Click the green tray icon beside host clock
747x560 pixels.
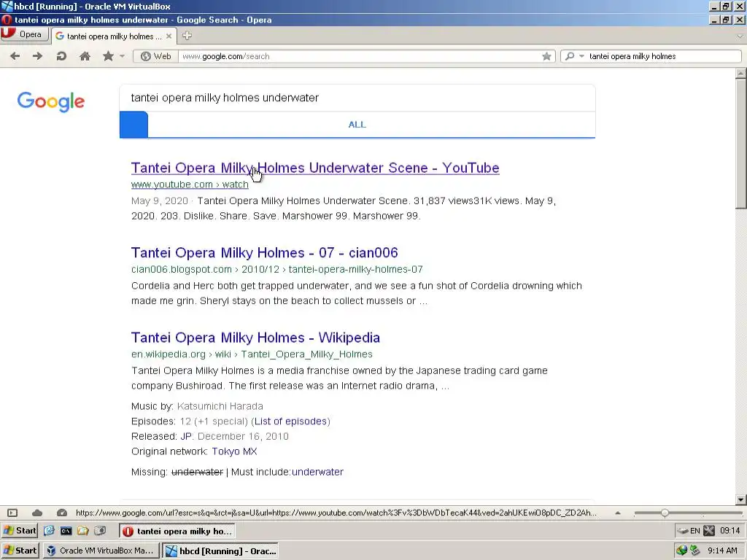[x=695, y=551]
